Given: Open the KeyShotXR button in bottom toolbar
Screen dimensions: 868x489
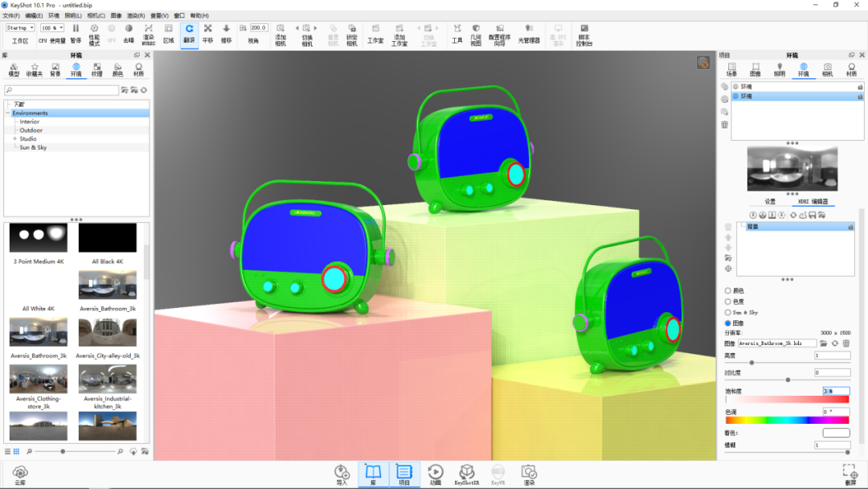Looking at the screenshot, I should (467, 475).
